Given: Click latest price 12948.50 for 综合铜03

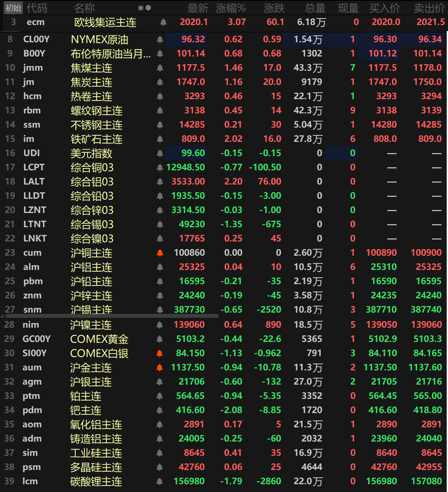Looking at the screenshot, I should 185,167.
